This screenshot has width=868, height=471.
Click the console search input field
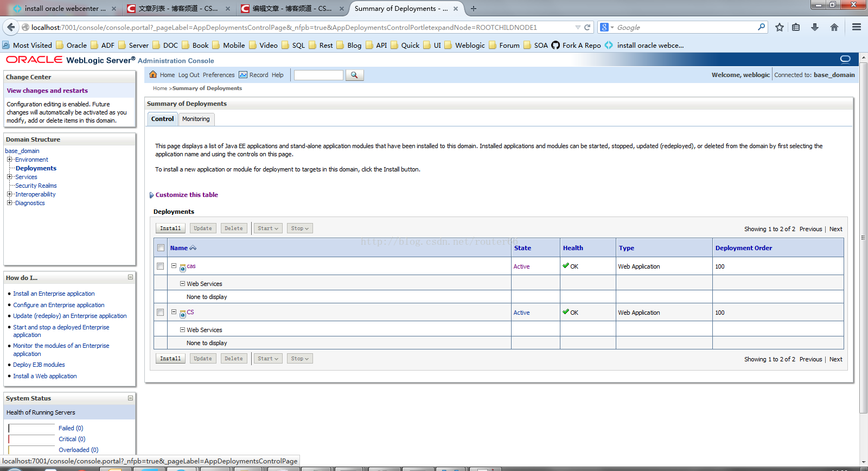click(x=318, y=75)
